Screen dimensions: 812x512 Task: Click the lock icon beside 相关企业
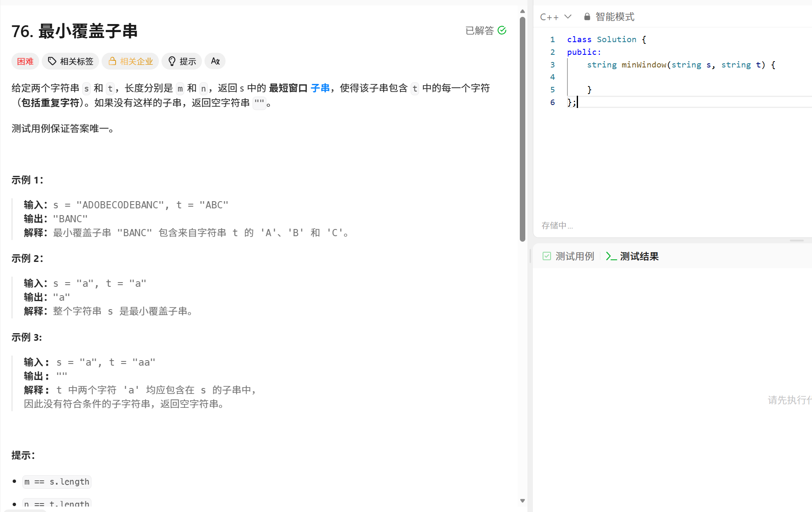112,61
